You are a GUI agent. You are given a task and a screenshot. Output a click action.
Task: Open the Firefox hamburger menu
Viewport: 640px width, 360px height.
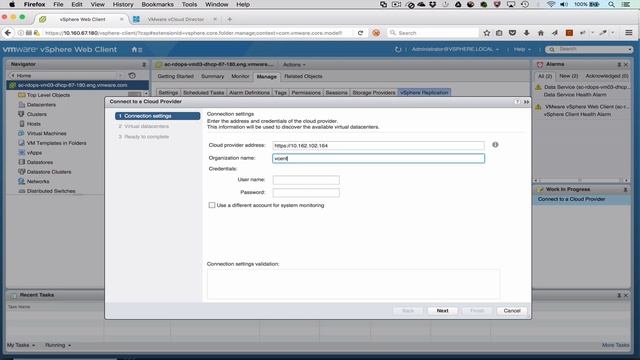[629, 33]
